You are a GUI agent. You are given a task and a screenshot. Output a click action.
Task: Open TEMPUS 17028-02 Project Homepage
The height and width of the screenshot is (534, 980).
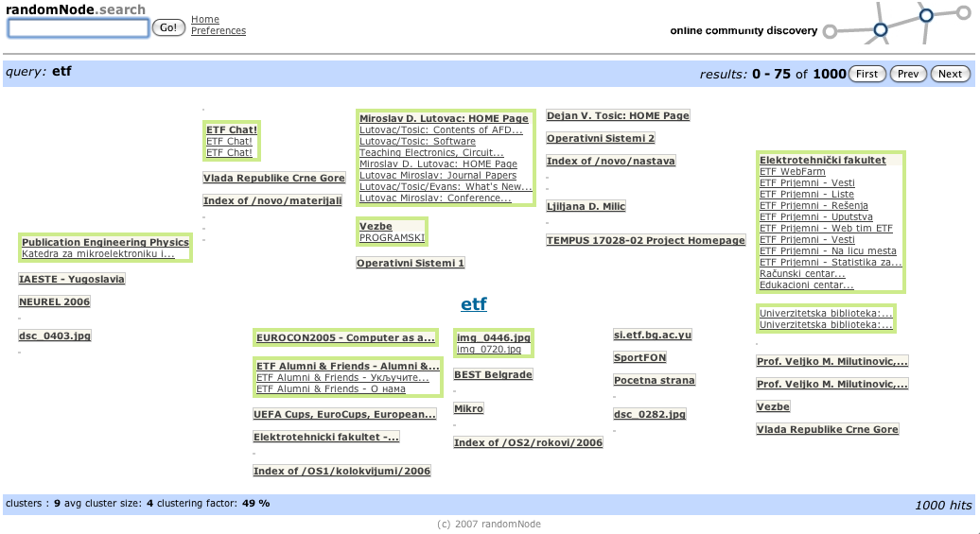646,240
